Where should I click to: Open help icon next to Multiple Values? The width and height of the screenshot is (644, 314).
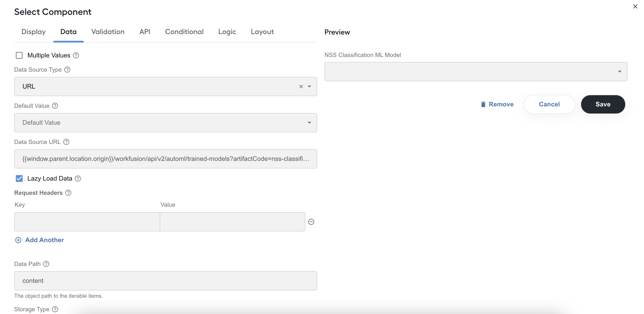click(76, 56)
